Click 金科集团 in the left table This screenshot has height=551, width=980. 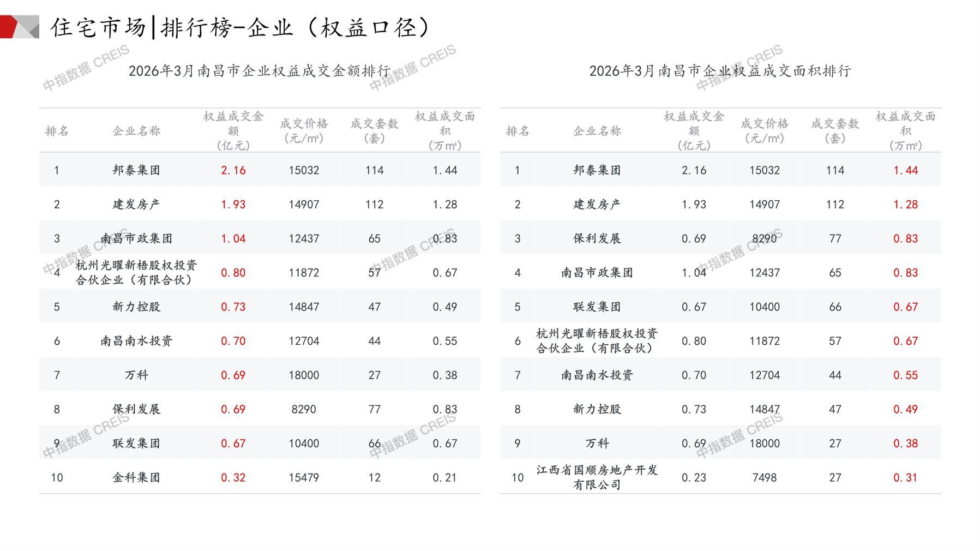[x=136, y=477]
